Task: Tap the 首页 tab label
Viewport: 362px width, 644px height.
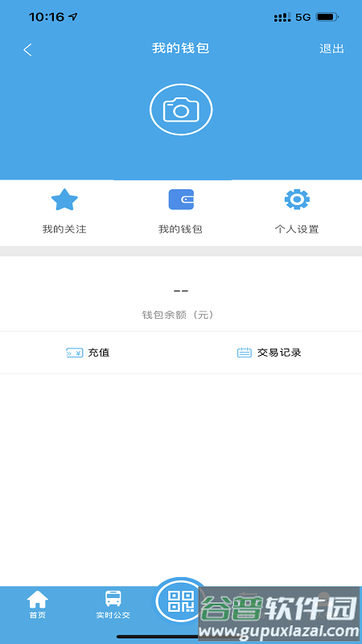Action: [x=37, y=615]
